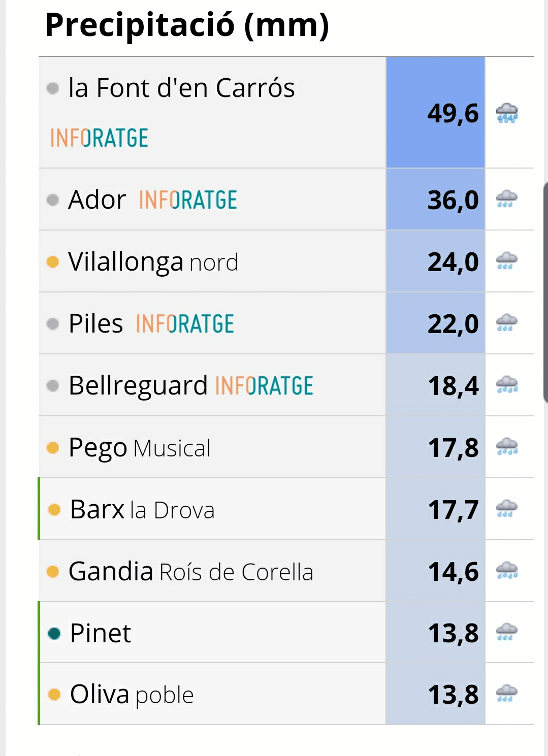
Task: Click the 49,6 precipitation value cell
Action: coord(435,112)
